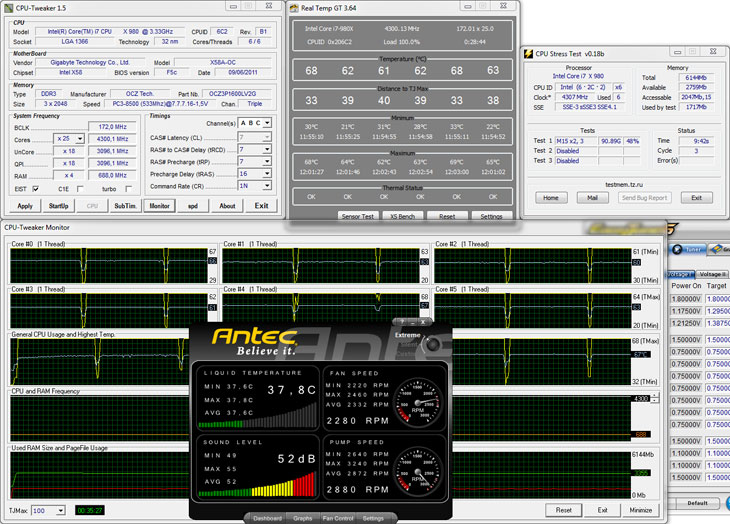The image size is (730, 524).
Task: Switch to the Graphs tab in Antec
Action: (x=303, y=518)
